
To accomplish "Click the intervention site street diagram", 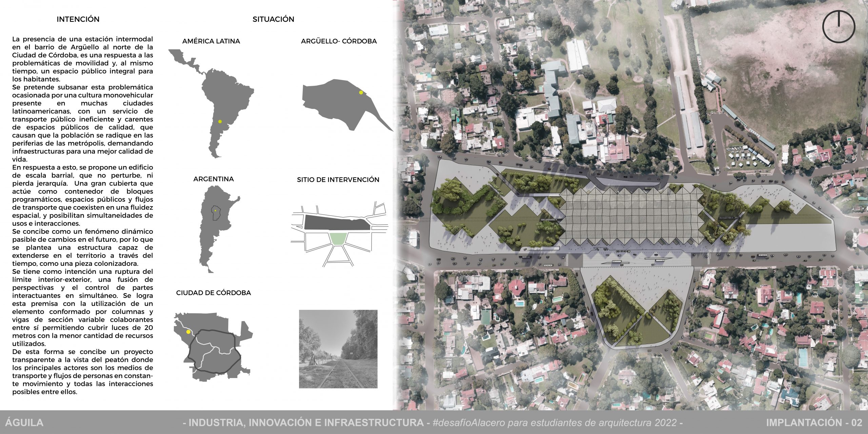I will [339, 234].
